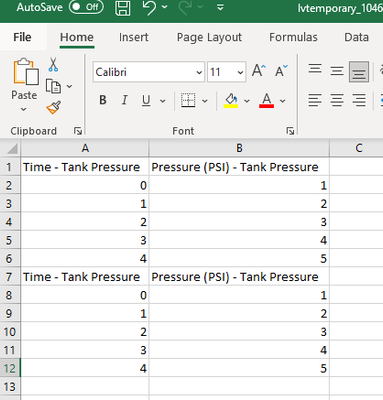Toggle Italic formatting
This screenshot has height=400, width=383.
tap(124, 100)
